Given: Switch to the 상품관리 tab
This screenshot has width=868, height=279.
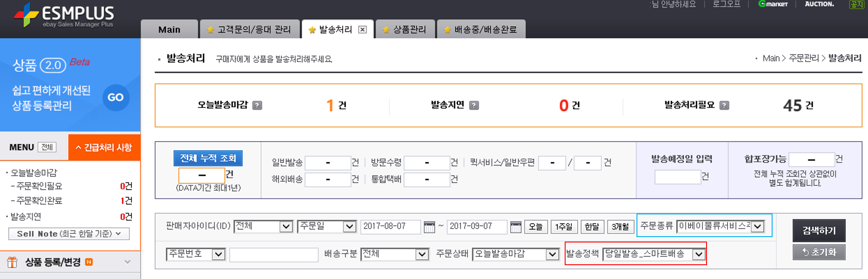Looking at the screenshot, I should (405, 30).
